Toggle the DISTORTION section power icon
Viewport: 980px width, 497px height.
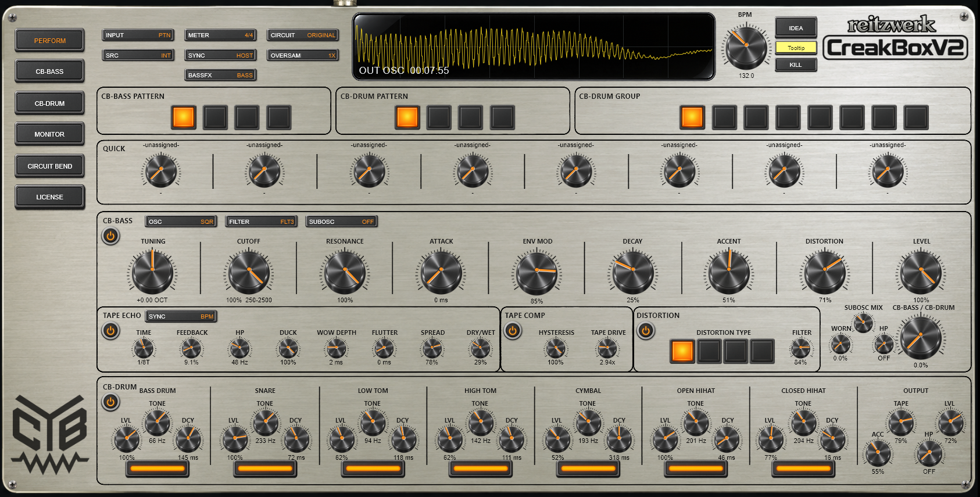click(646, 331)
